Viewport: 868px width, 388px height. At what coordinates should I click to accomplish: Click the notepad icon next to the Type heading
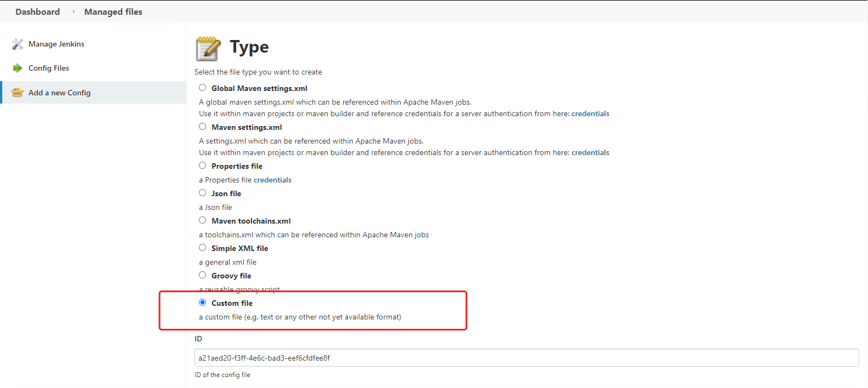coord(208,48)
